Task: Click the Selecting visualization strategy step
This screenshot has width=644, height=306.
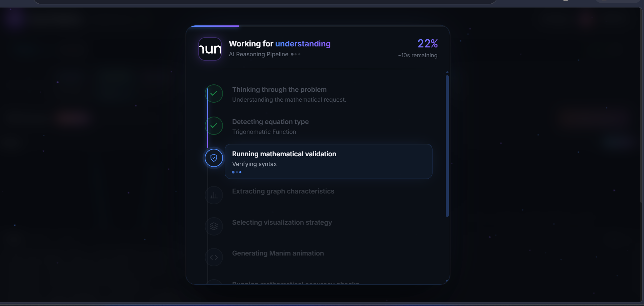Action: click(x=282, y=222)
